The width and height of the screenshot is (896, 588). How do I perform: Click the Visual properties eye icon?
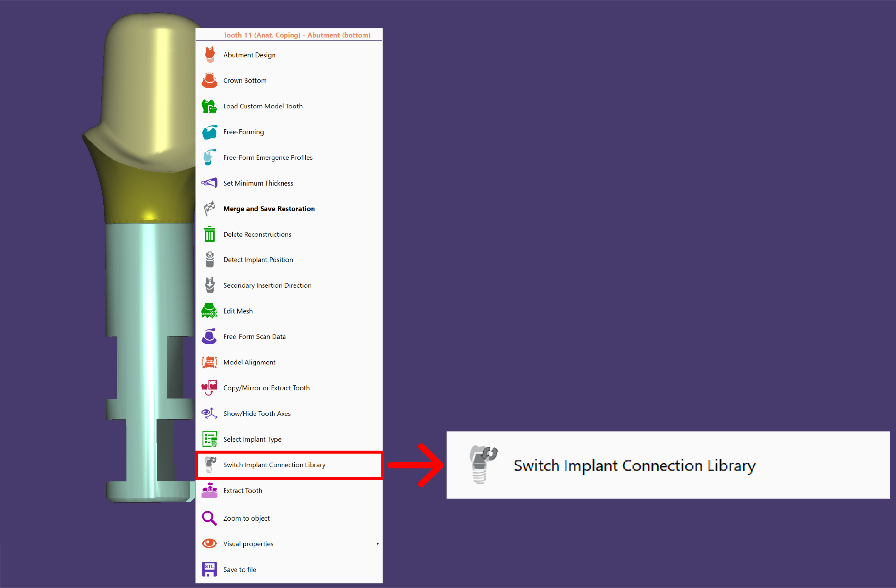(210, 544)
